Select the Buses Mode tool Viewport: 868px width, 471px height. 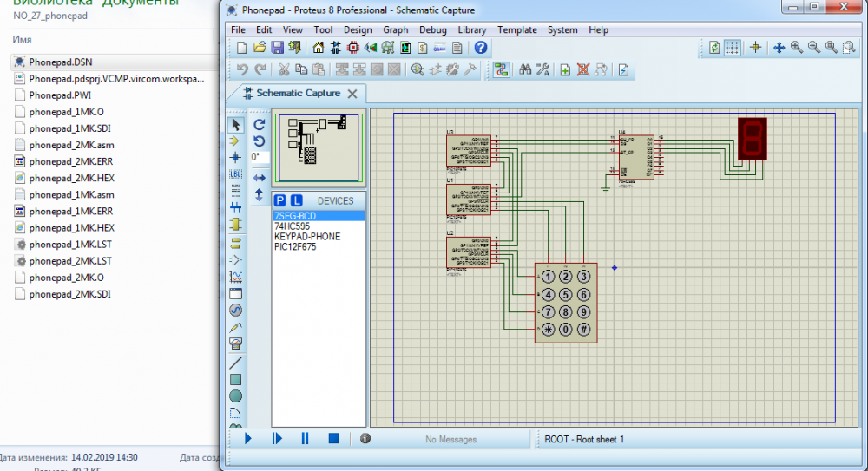pos(236,207)
